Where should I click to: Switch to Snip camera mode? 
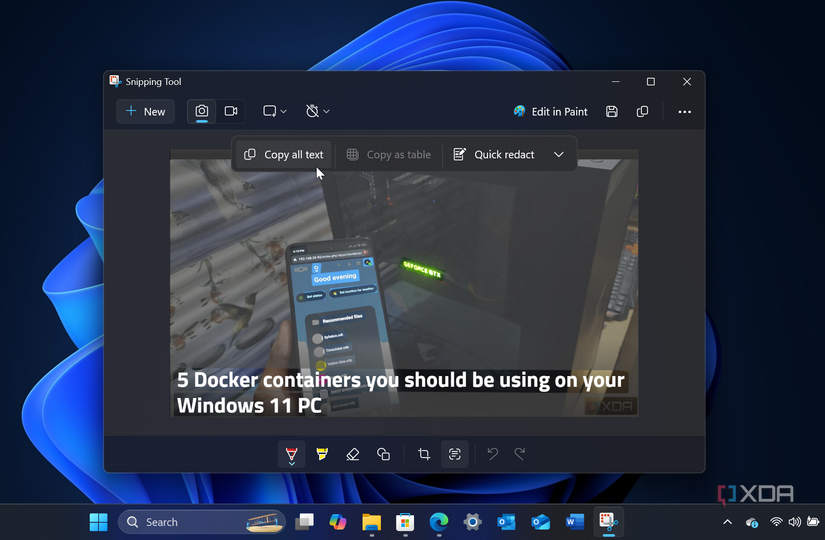tap(202, 112)
